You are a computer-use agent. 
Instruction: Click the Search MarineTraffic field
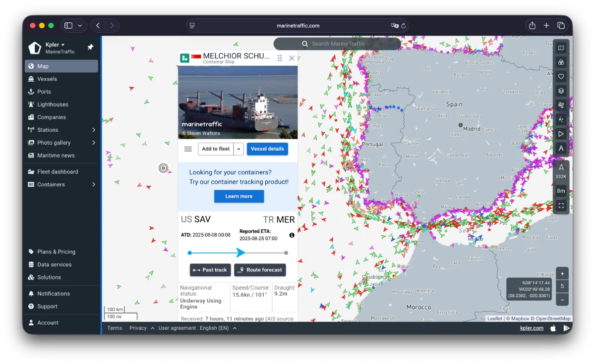tap(337, 44)
